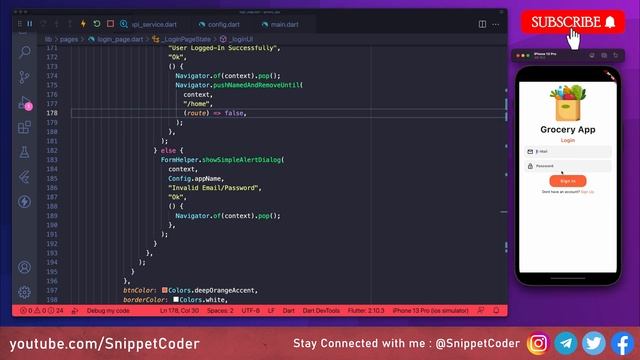Image resolution: width=640 pixels, height=360 pixels.
Task: Select iPhone 13 Pro device in status bar
Action: [430, 311]
